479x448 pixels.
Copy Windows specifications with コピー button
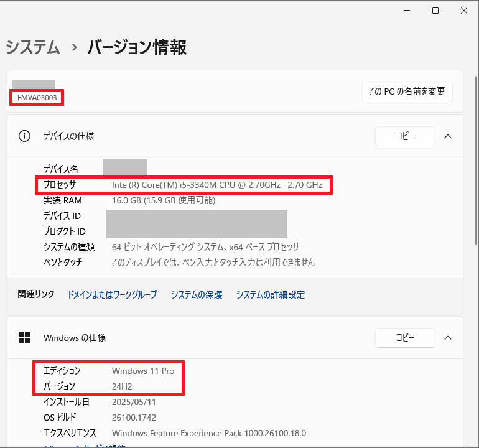coord(405,338)
